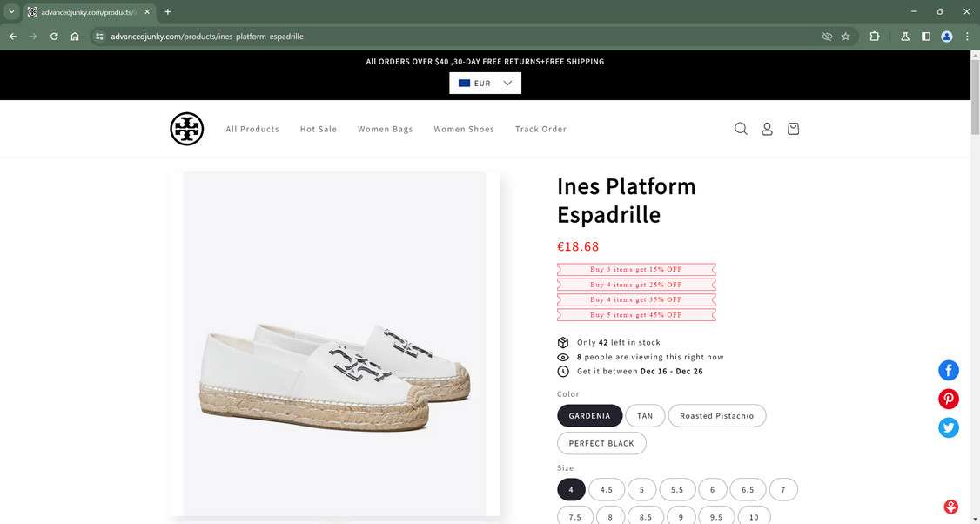The image size is (980, 524).
Task: Click the account login icon
Action: click(767, 129)
